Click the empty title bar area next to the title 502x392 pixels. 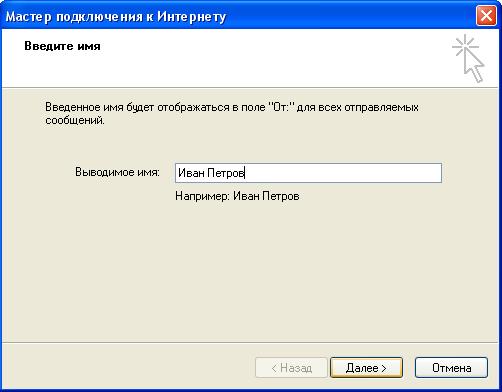350,16
